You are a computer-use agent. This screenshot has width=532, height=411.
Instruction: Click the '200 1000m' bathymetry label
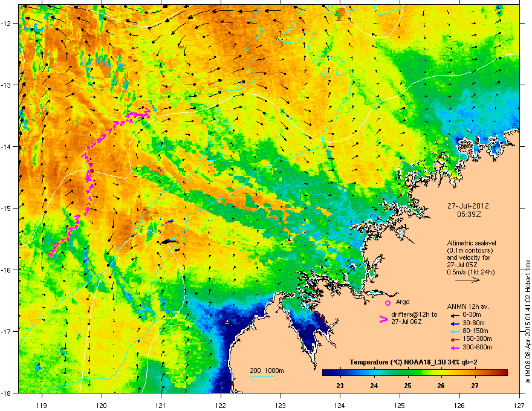[267, 371]
